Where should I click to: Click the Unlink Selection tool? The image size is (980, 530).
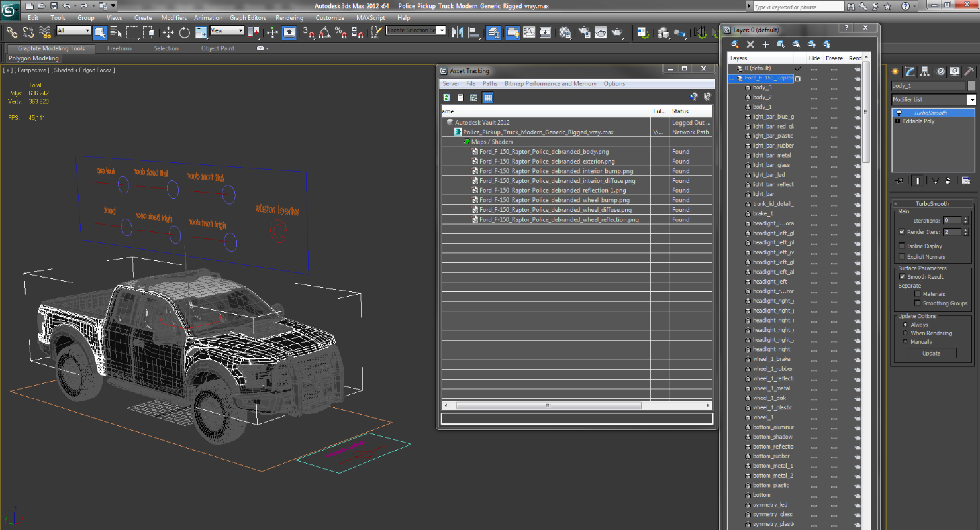(28, 32)
